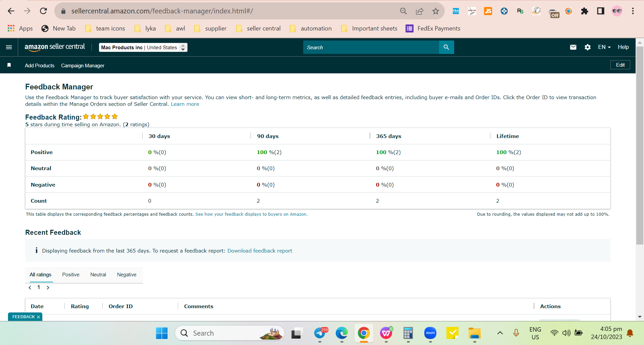The image size is (644, 345).
Task: Open the seller central bookmarks folder
Action: click(258, 28)
